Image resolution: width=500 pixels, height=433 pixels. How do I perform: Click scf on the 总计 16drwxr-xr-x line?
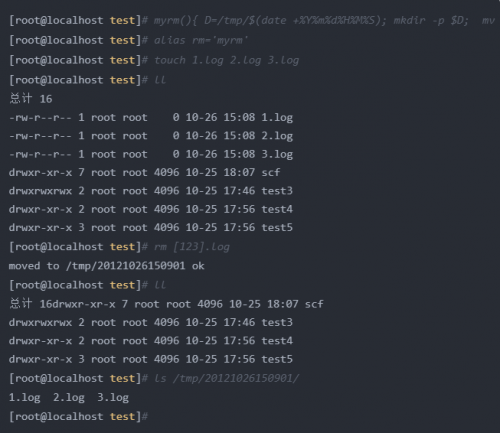[x=314, y=304]
